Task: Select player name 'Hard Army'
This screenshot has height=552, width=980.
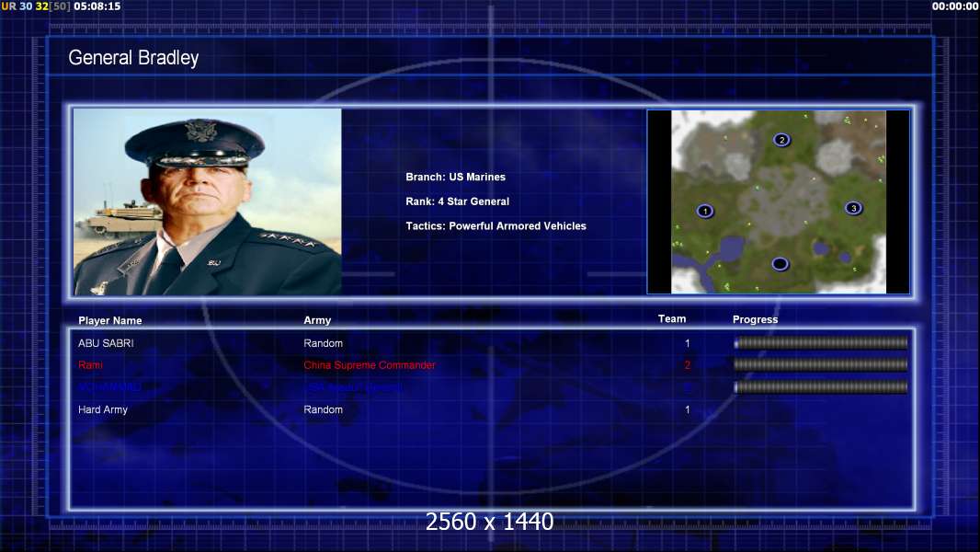Action: (102, 409)
